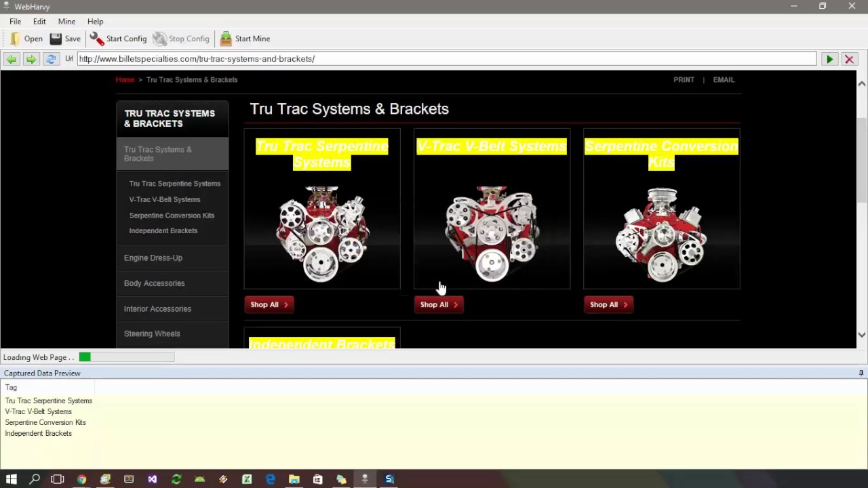This screenshot has width=868, height=488.
Task: Click the browser scrollbar up arrow
Action: pyautogui.click(x=862, y=84)
